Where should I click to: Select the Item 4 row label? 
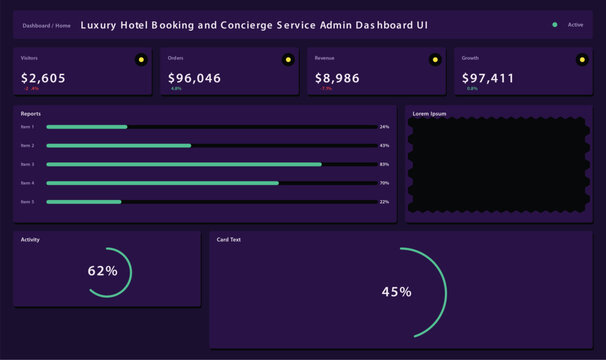click(x=27, y=183)
